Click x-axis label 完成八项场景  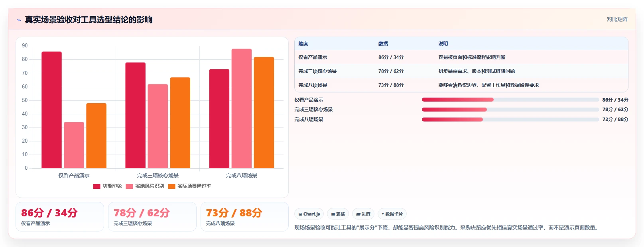point(242,175)
